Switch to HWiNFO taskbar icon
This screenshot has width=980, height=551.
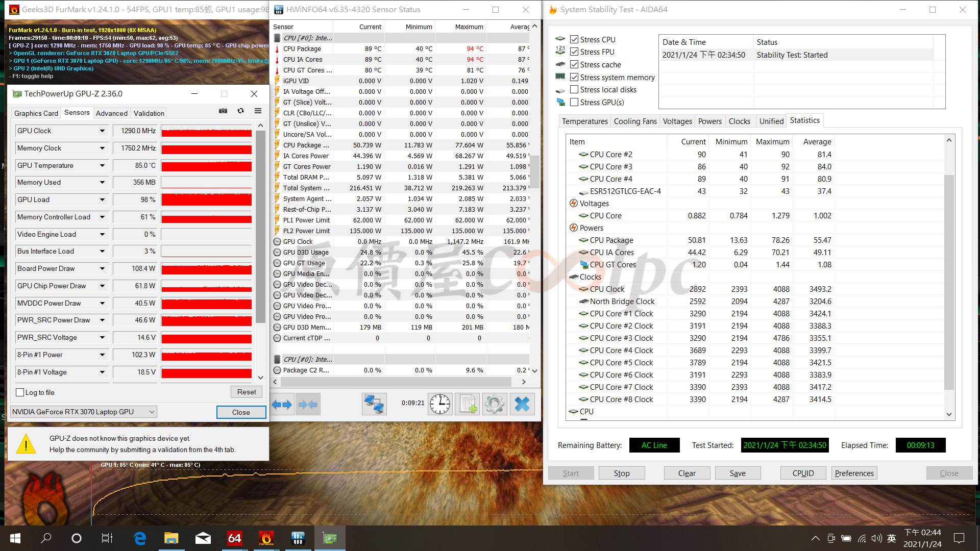pyautogui.click(x=298, y=538)
